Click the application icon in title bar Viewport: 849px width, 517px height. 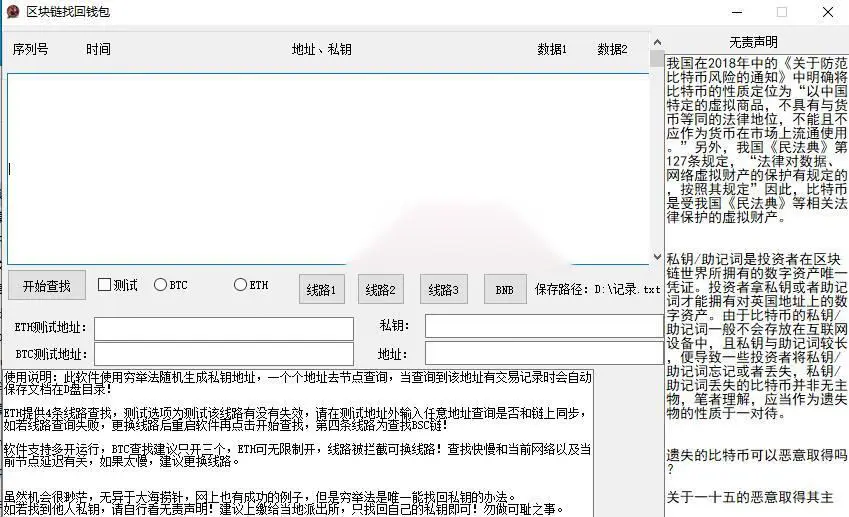pos(13,11)
